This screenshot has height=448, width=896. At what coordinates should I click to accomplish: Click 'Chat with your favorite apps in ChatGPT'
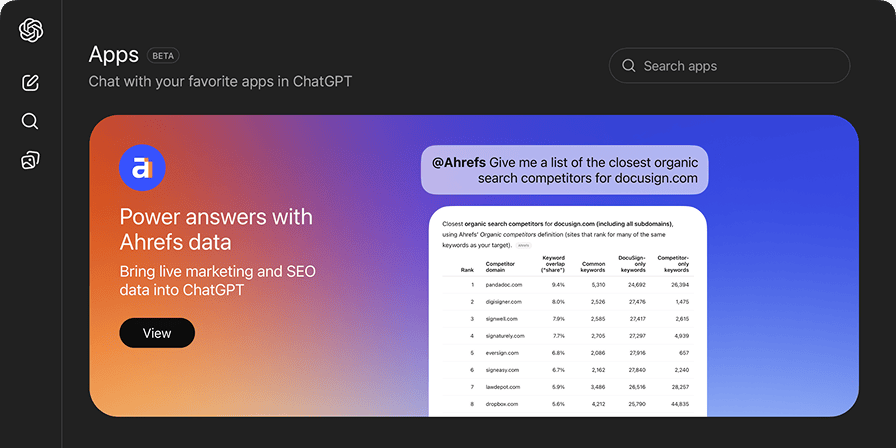click(x=220, y=81)
